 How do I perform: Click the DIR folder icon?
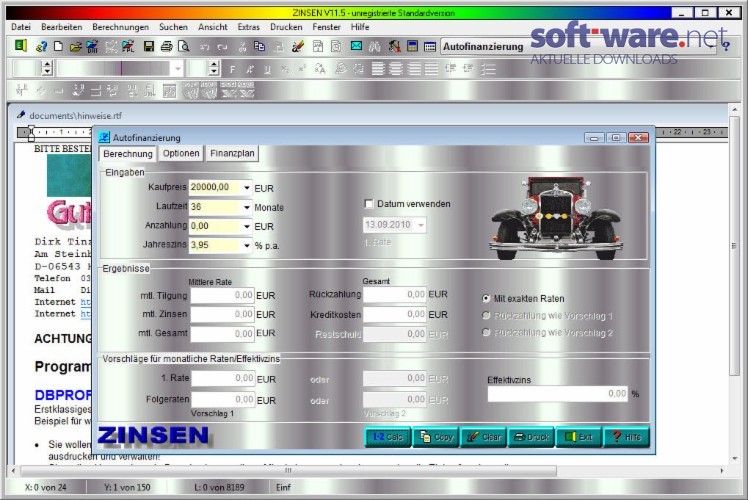pyautogui.click(x=92, y=46)
